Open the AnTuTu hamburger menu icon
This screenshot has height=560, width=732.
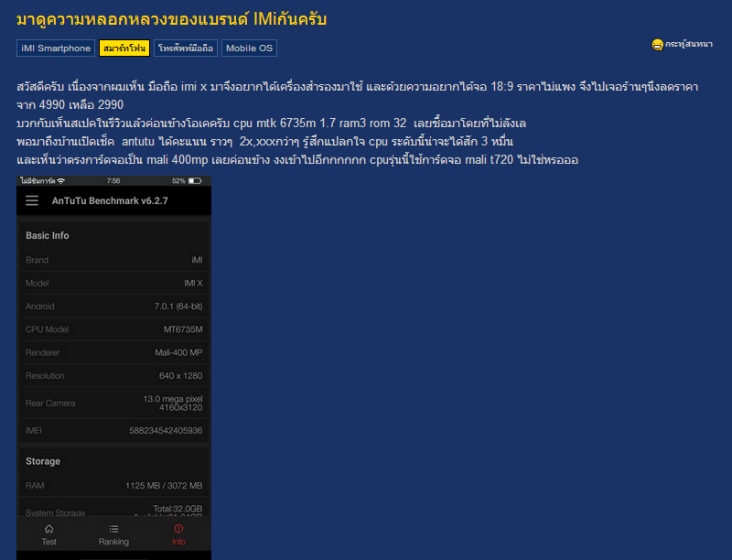click(x=32, y=200)
